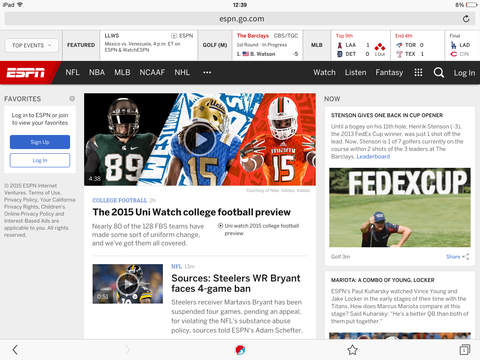480x360 pixels.
Task: Play the Uni Watch college football video
Action: [200, 140]
